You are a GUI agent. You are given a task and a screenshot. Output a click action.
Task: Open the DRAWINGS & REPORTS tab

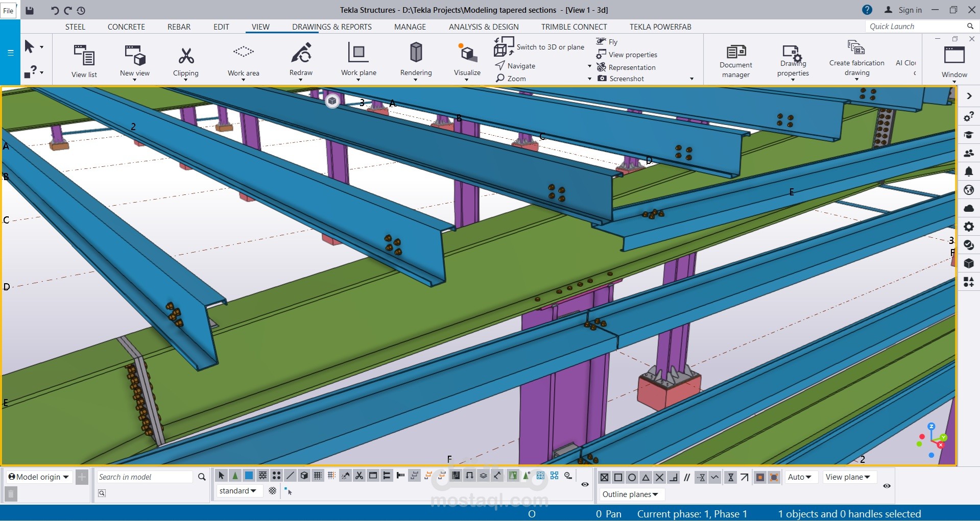point(331,27)
